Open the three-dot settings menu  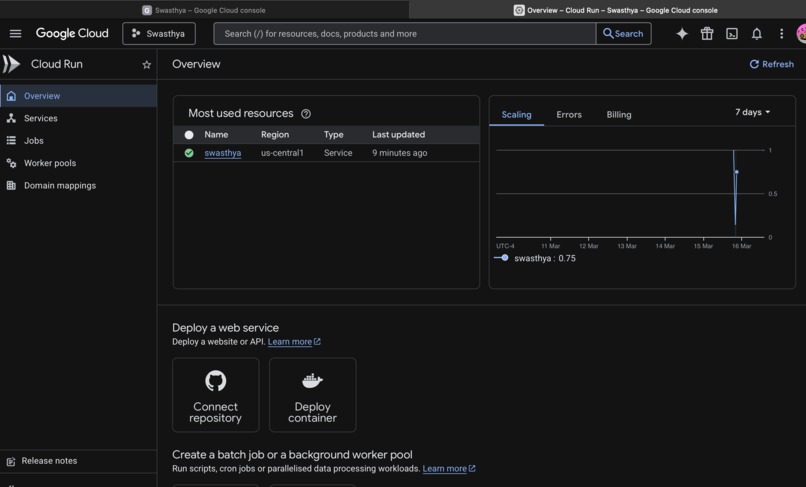pyautogui.click(x=781, y=33)
